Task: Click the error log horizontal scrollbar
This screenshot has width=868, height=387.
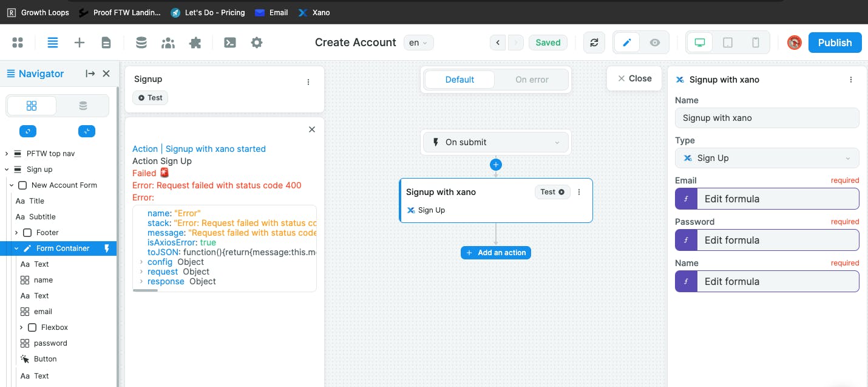Action: coord(145,290)
